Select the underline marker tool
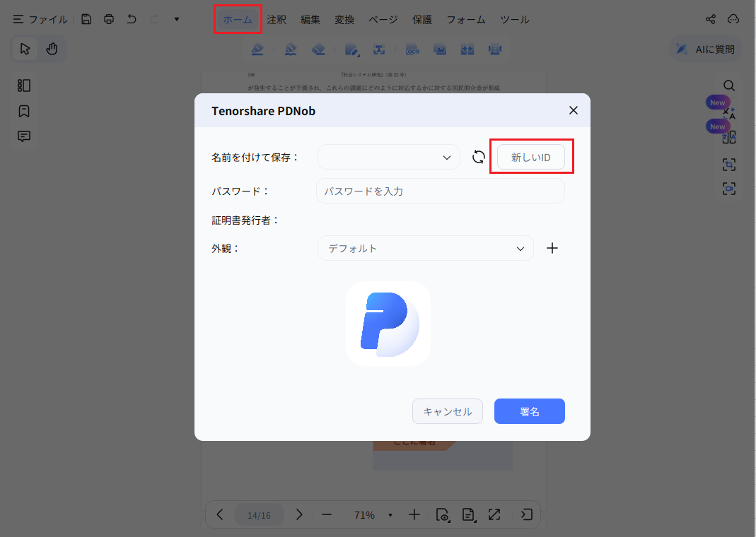This screenshot has height=537, width=756. (291, 49)
